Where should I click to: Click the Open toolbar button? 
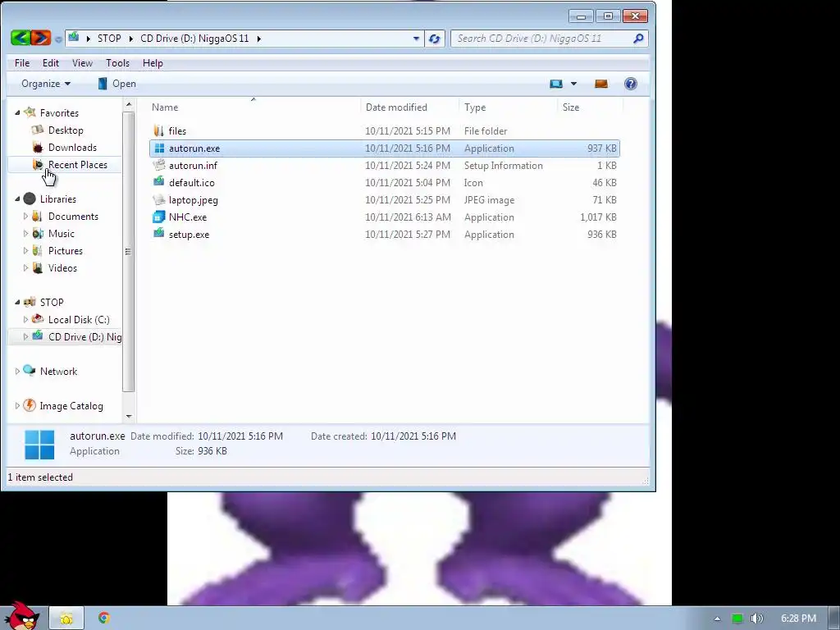tap(116, 84)
